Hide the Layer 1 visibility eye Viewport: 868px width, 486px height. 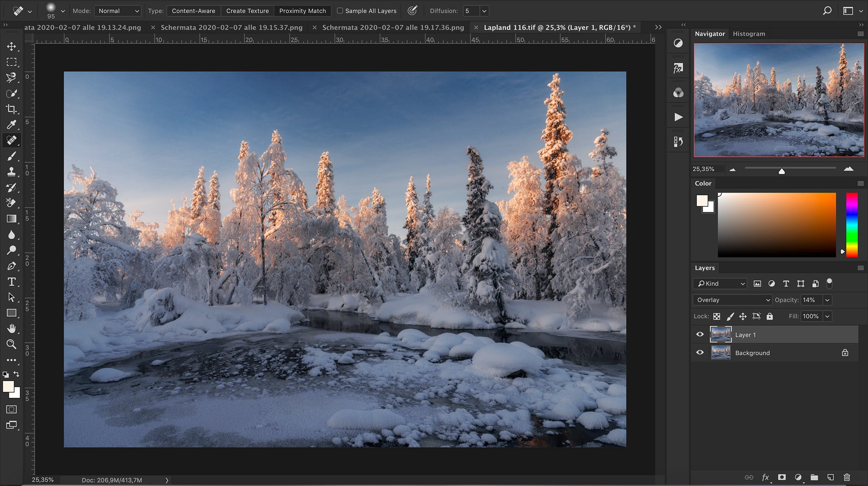(x=700, y=335)
